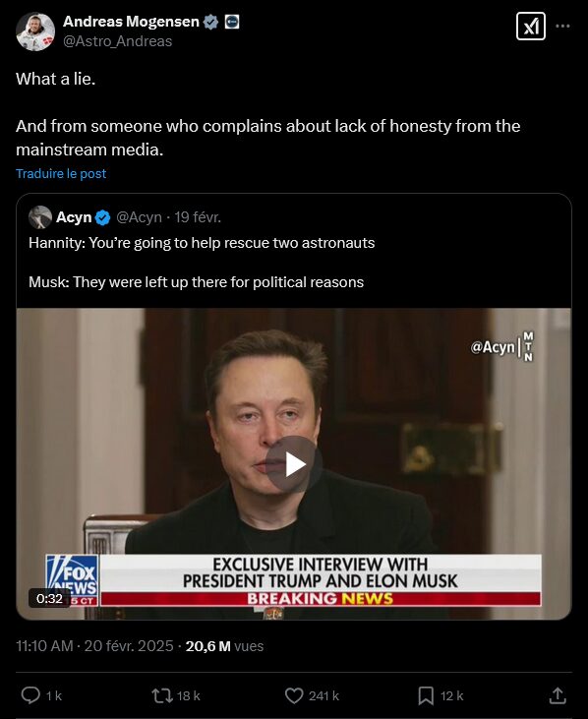Viewport: 588px width, 719px height.
Task: Click blue verified badge next to Acyn
Action: 102,217
